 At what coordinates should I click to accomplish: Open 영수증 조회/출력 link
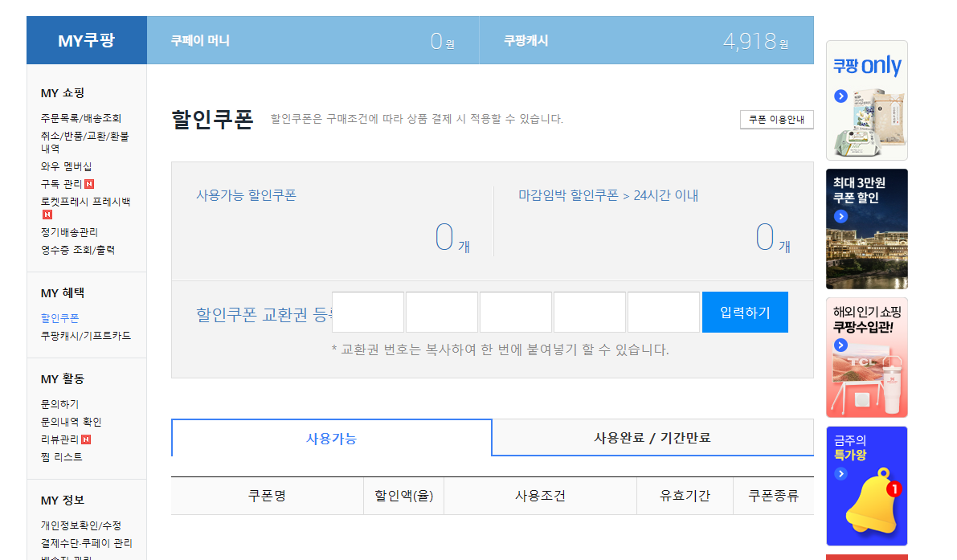(x=77, y=250)
